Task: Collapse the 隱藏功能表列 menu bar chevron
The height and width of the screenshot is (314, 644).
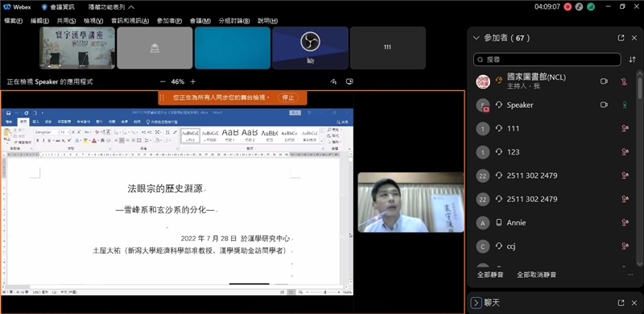Action: coord(131,7)
